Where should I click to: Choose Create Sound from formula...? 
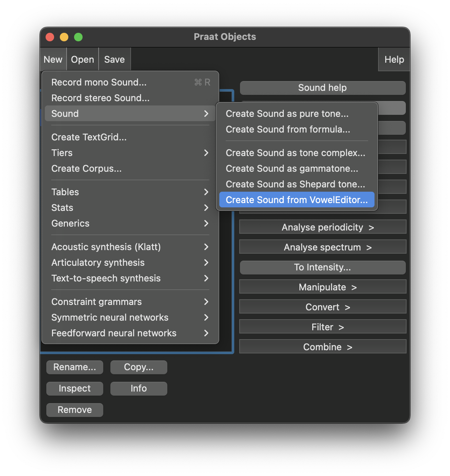tap(297, 129)
